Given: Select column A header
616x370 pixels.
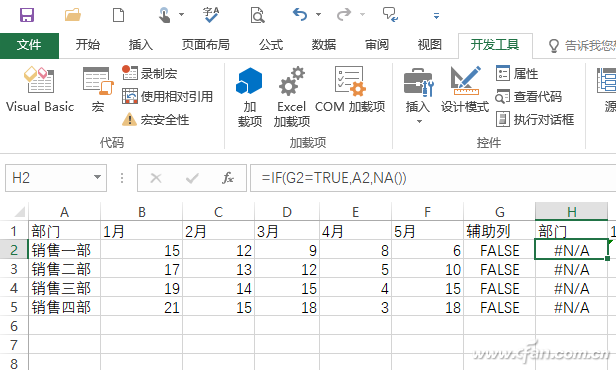Looking at the screenshot, I should click(64, 212).
